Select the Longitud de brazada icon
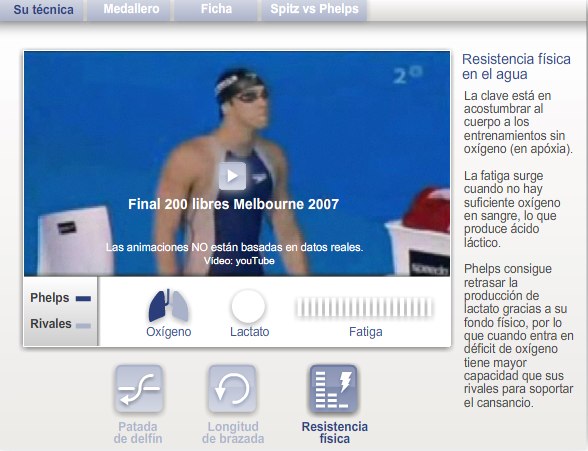 click(232, 389)
